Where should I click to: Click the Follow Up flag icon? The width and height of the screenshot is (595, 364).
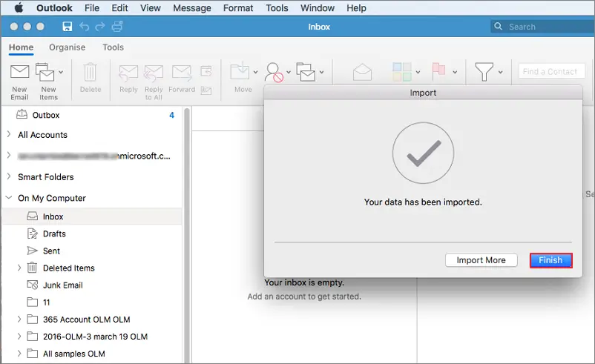[x=438, y=71]
